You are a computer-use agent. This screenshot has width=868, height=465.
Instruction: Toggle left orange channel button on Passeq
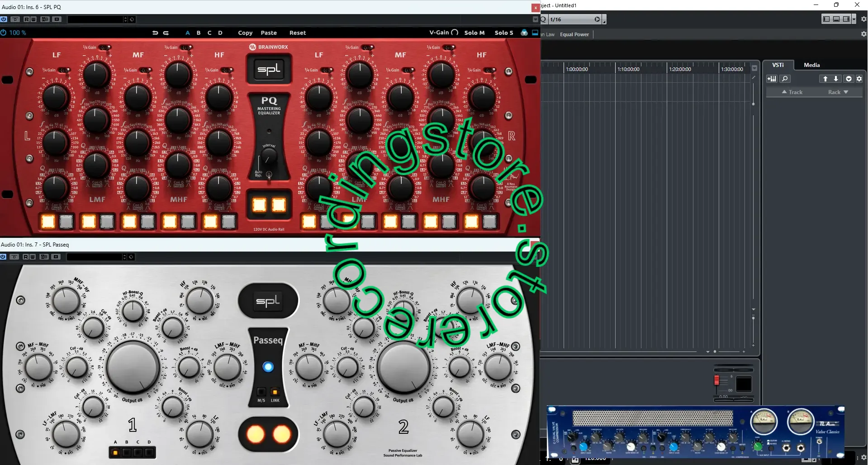(256, 435)
